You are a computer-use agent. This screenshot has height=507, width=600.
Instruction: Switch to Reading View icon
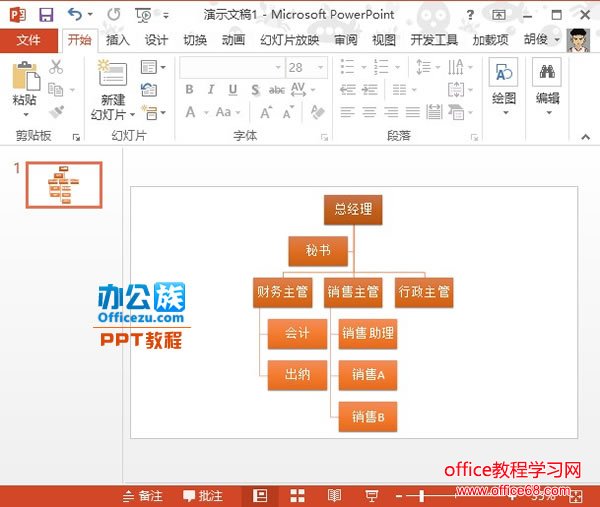point(334,496)
